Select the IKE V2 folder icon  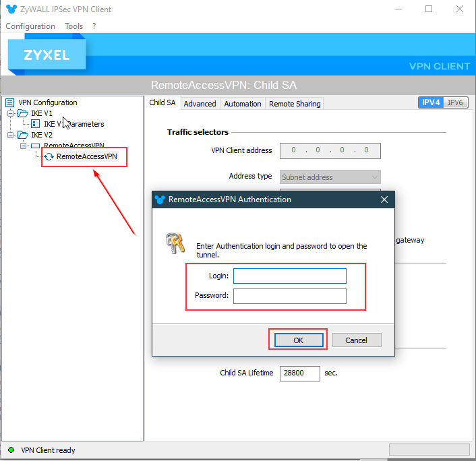point(23,135)
